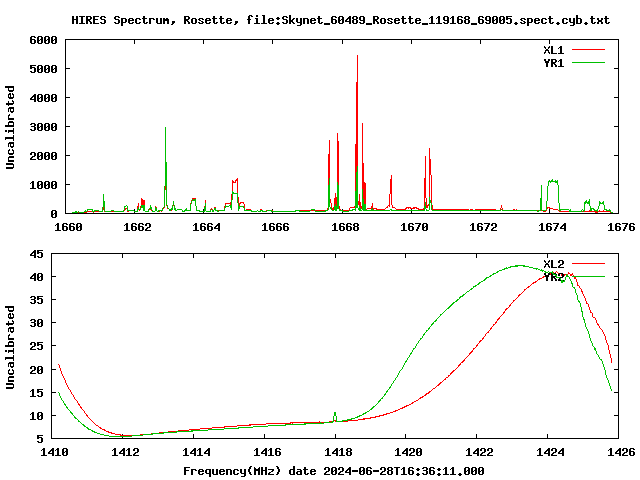Click the 10 y-axis label in bottom plot
Image resolution: width=640 pixels, height=480 pixels.
(x=36, y=416)
